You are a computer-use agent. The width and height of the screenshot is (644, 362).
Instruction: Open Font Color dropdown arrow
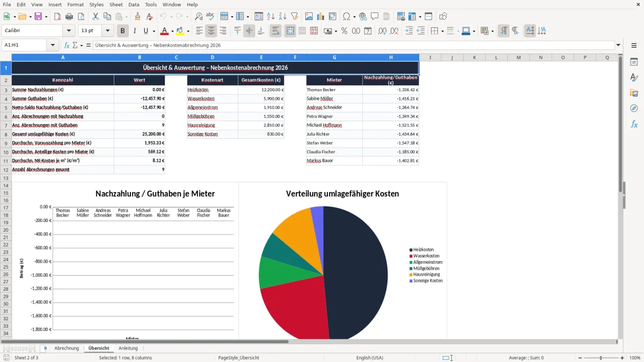click(172, 31)
